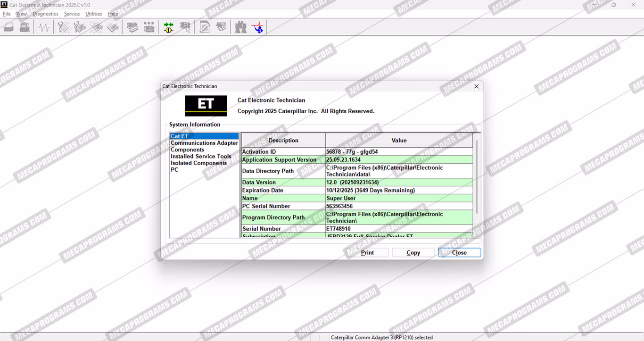Open the ECM Summary toolbar icon
Image resolution: width=644 pixels, height=341 pixels.
[133, 28]
